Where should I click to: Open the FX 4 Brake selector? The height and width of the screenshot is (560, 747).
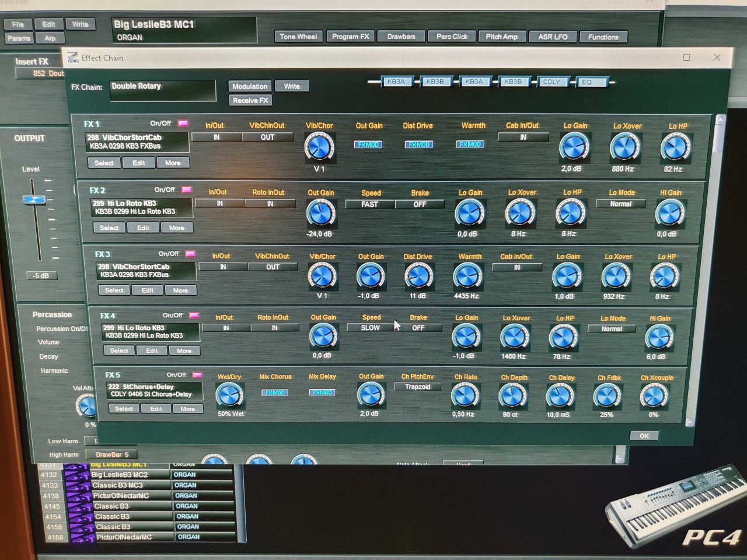(418, 328)
